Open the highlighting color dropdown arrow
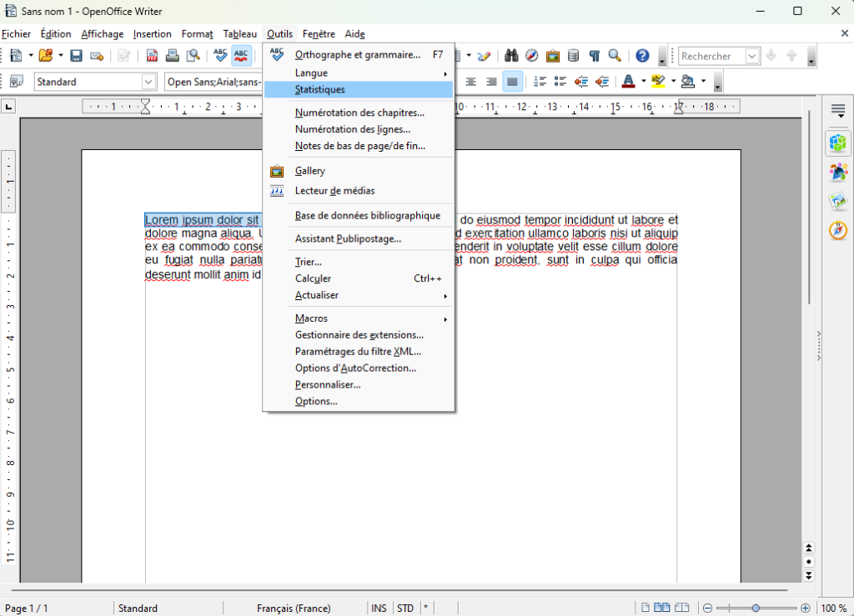Viewport: 854px width, 616px height. (x=673, y=82)
